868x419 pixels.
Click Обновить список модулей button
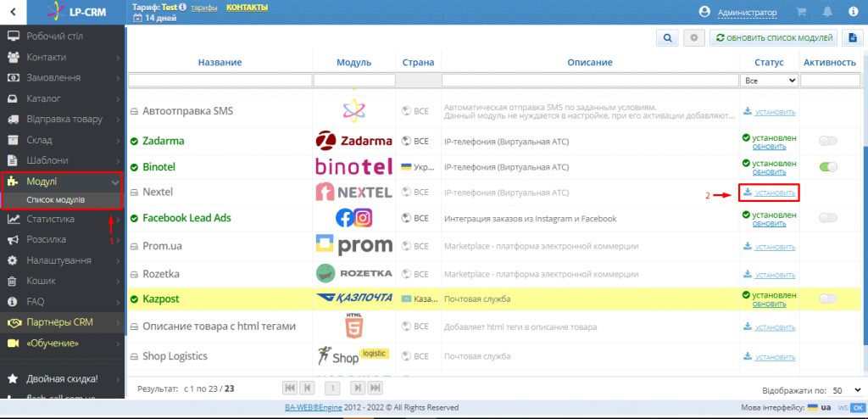tap(773, 38)
